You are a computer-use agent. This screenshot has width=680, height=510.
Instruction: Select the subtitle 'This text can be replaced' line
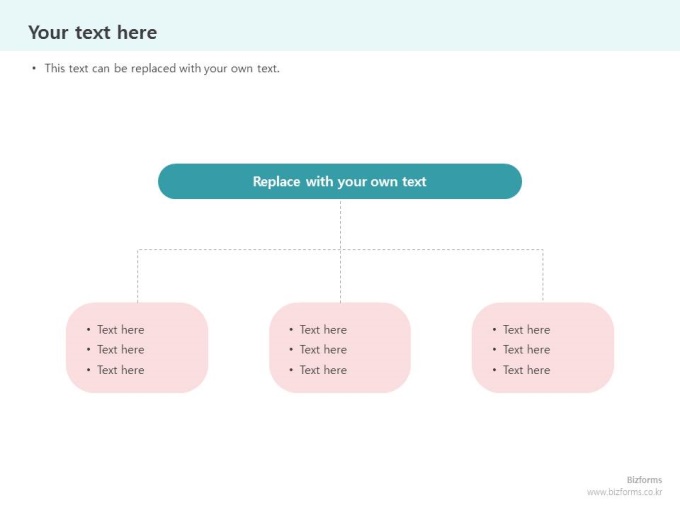(162, 69)
